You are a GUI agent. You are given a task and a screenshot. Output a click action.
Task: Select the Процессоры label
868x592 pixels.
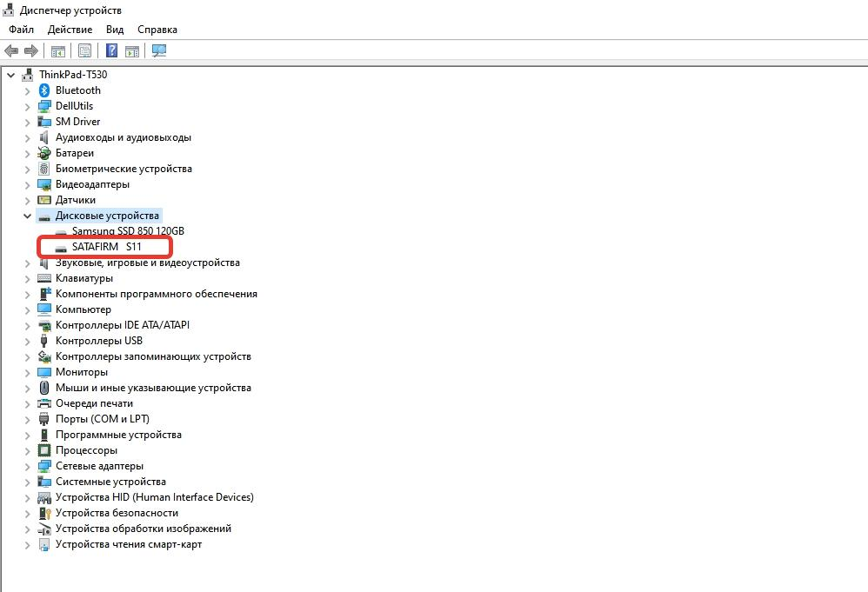[86, 450]
